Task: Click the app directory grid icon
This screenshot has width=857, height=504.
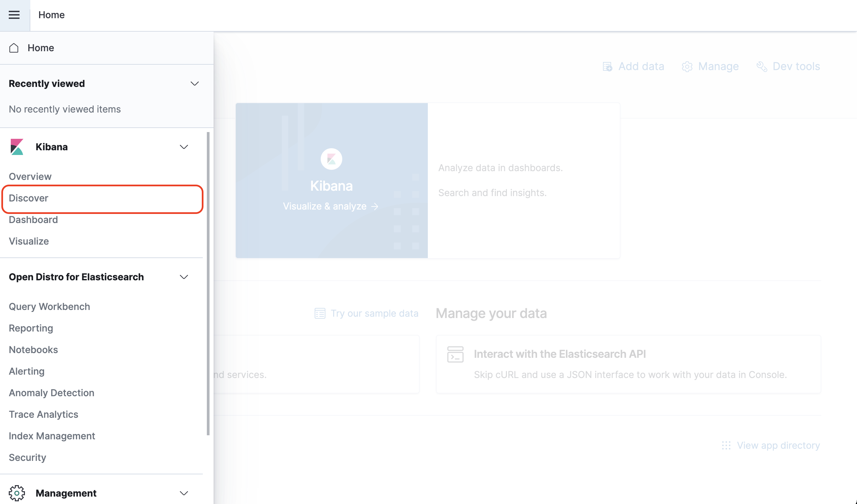Action: click(x=726, y=445)
